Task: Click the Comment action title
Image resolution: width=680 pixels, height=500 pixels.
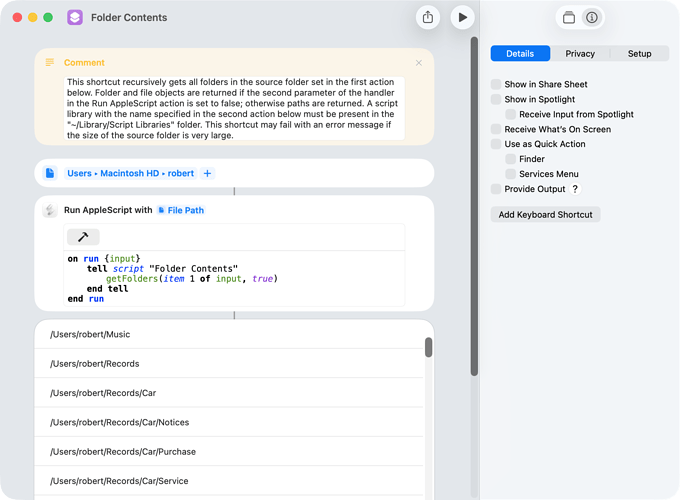Action: click(x=84, y=62)
